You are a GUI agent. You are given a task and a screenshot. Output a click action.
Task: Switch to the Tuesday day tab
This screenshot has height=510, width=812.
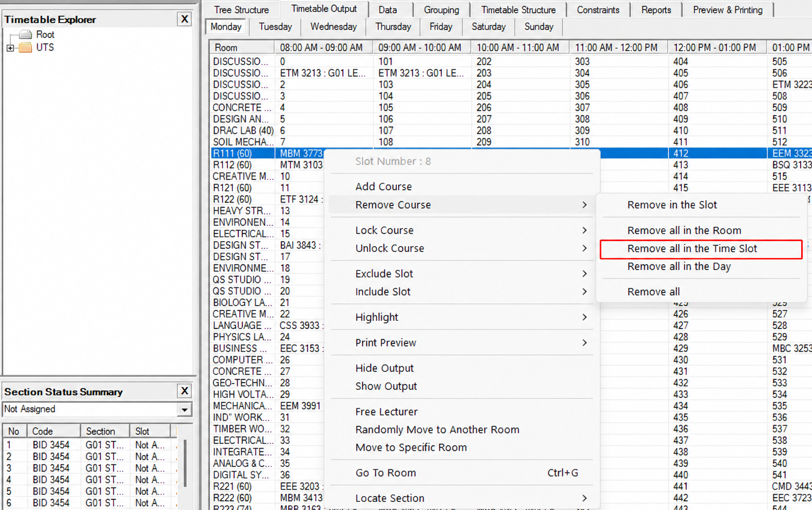[x=275, y=27]
